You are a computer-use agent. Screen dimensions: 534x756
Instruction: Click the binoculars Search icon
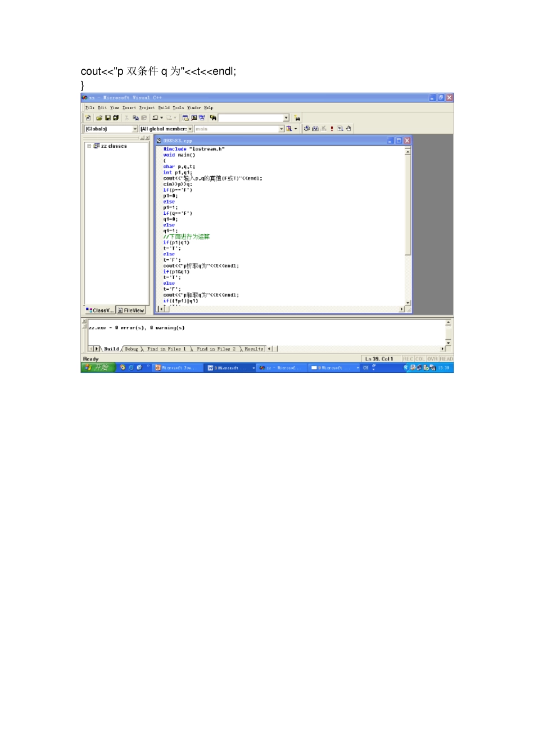coord(297,118)
